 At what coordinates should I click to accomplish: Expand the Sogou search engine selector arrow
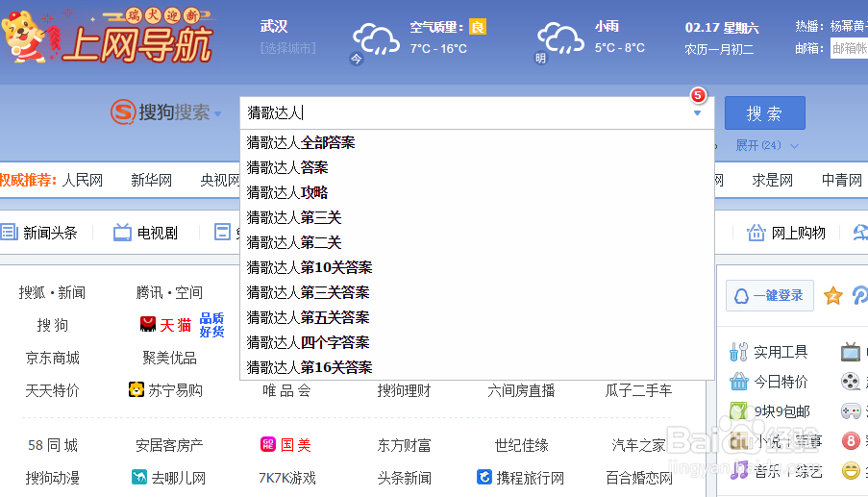[x=218, y=114]
